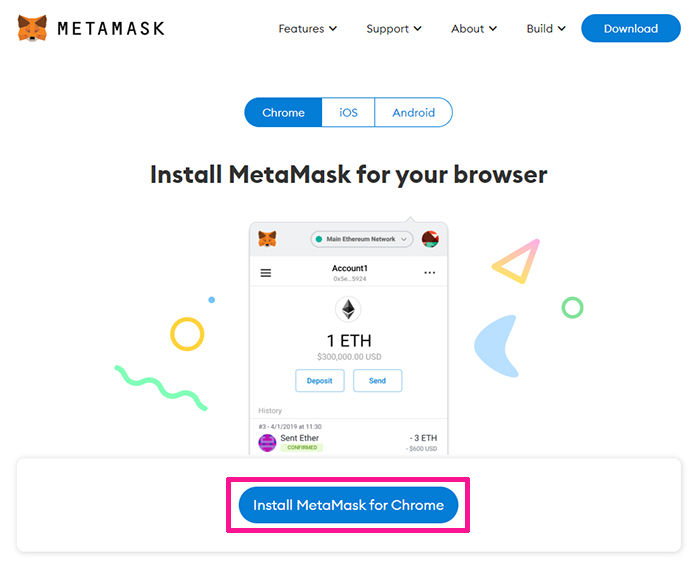Image resolution: width=700 pixels, height=565 pixels.
Task: Click the Ethereum diamond logo
Action: coord(348,309)
